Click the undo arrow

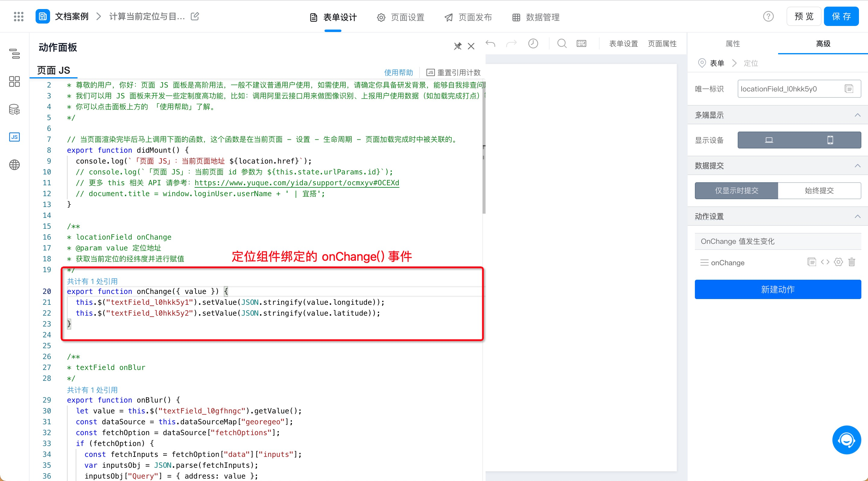[x=490, y=43]
